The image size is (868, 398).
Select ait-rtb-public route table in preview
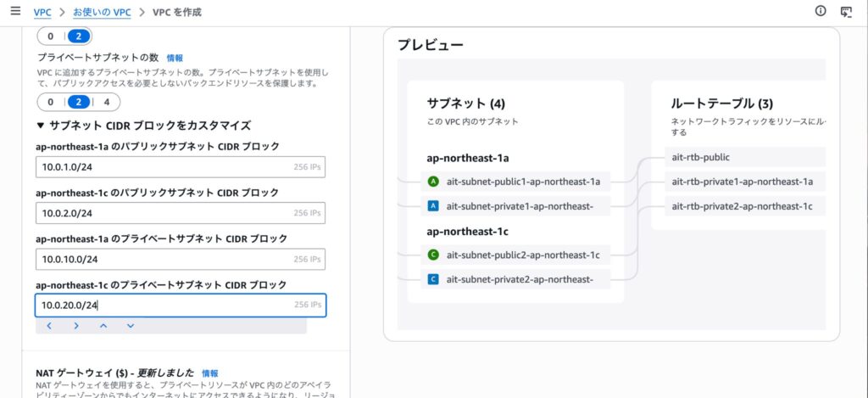point(701,157)
